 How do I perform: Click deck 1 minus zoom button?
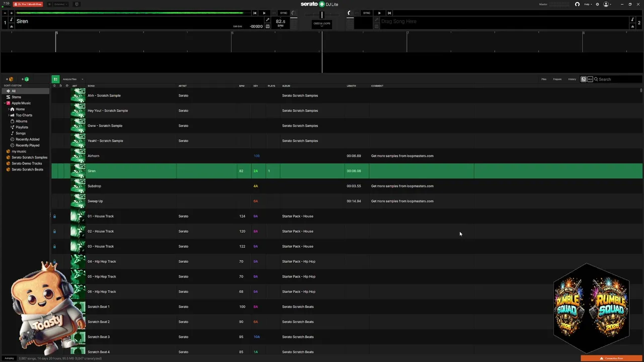tap(5, 13)
